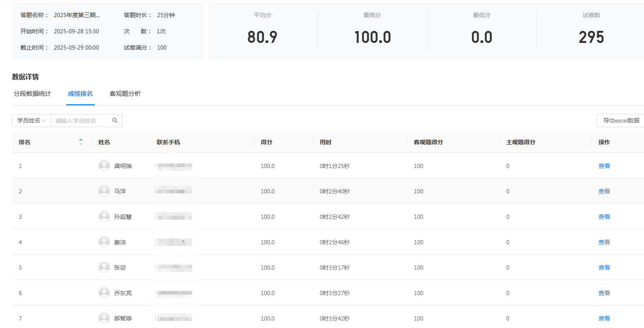The width and height of the screenshot is (644, 328).
Task: Click the search magnifier icon
Action: 115,120
